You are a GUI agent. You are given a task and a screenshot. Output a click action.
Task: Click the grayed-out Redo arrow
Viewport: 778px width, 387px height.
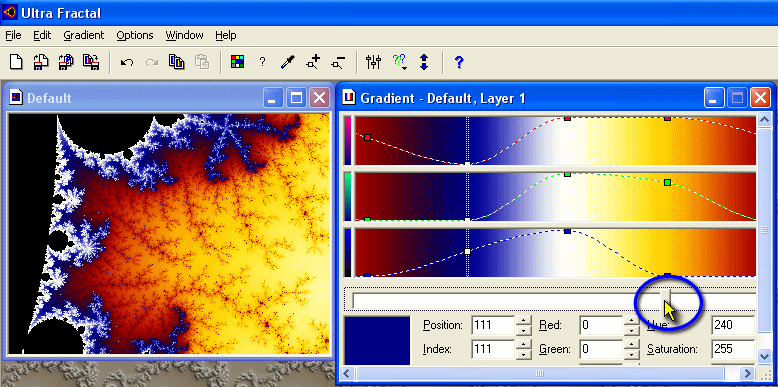coord(152,63)
